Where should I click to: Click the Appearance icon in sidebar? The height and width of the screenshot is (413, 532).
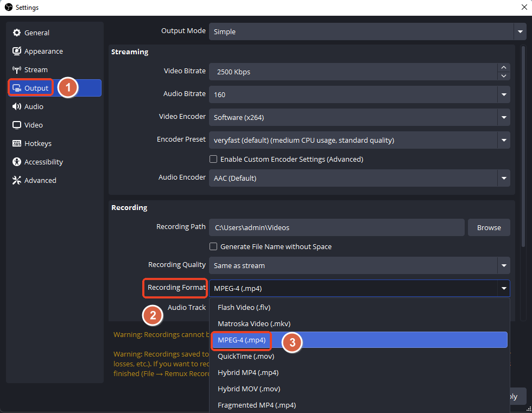pos(17,51)
